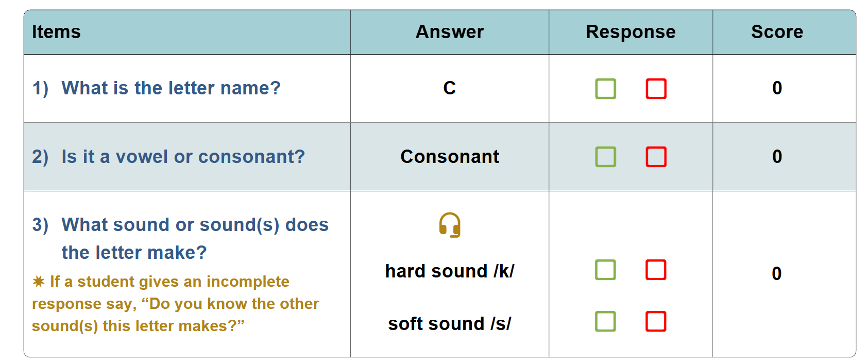Tick red box for hard sound /k/

656,270
